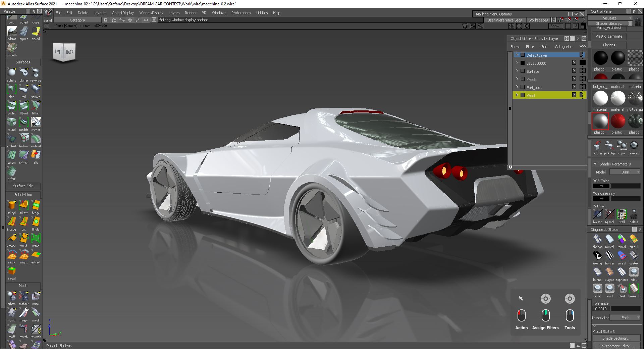Open the Sort menu in Object Lister
The image size is (644, 349).
(544, 47)
